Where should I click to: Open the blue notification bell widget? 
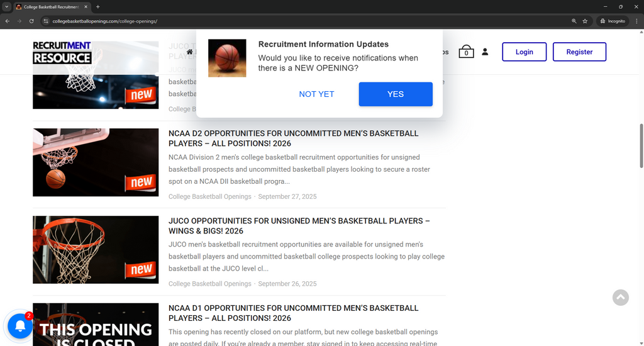(x=19, y=326)
